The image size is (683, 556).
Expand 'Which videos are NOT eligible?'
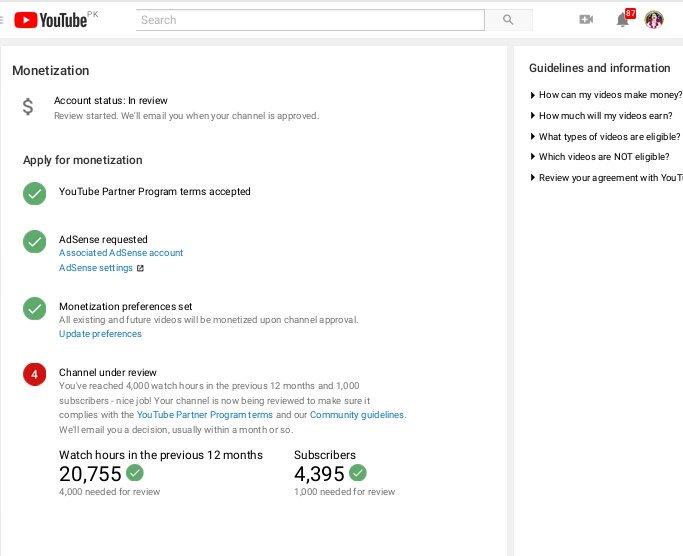[600, 157]
